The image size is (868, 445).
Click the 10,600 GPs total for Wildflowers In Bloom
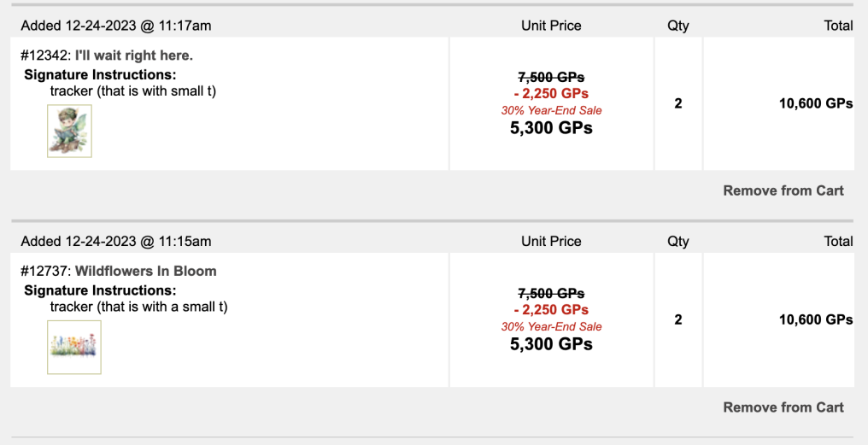coord(816,319)
